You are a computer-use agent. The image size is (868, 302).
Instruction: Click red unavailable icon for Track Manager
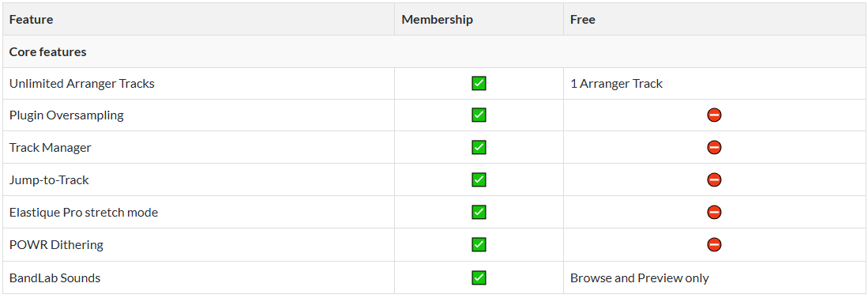click(x=714, y=147)
